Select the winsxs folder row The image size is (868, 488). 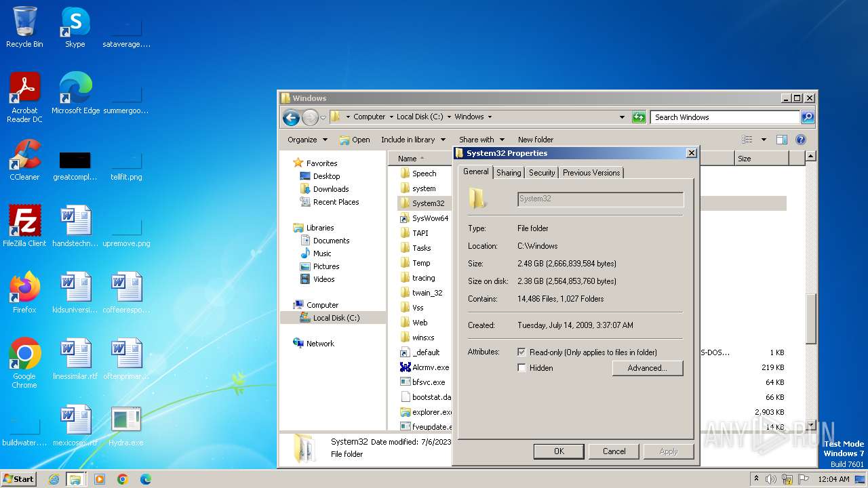pos(425,338)
